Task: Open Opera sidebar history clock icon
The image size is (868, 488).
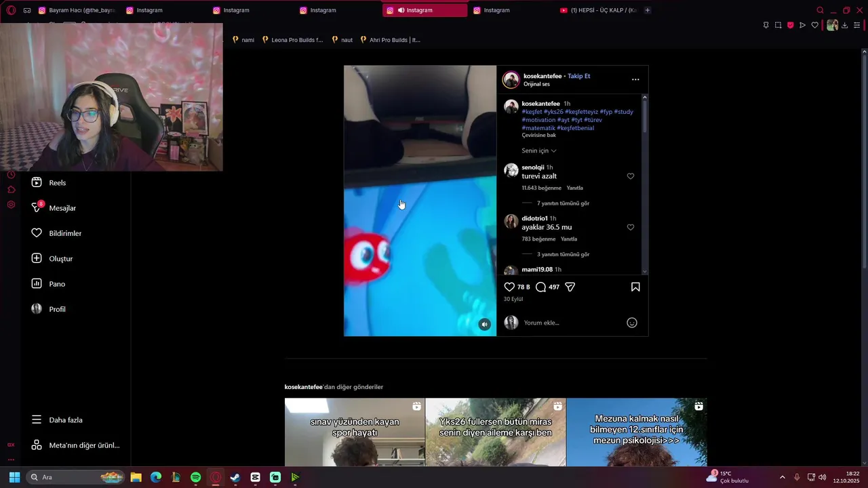Action: (11, 175)
